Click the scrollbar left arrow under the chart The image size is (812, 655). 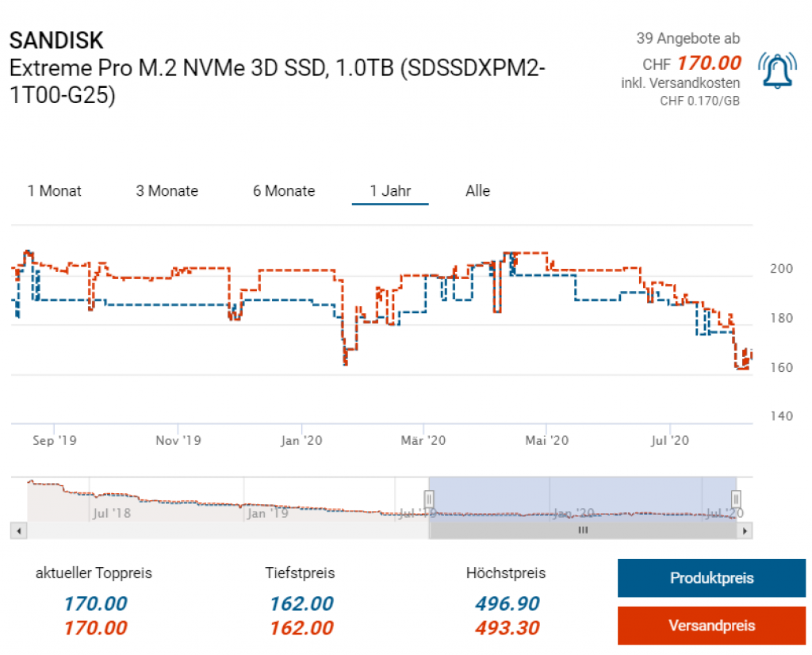(x=18, y=531)
